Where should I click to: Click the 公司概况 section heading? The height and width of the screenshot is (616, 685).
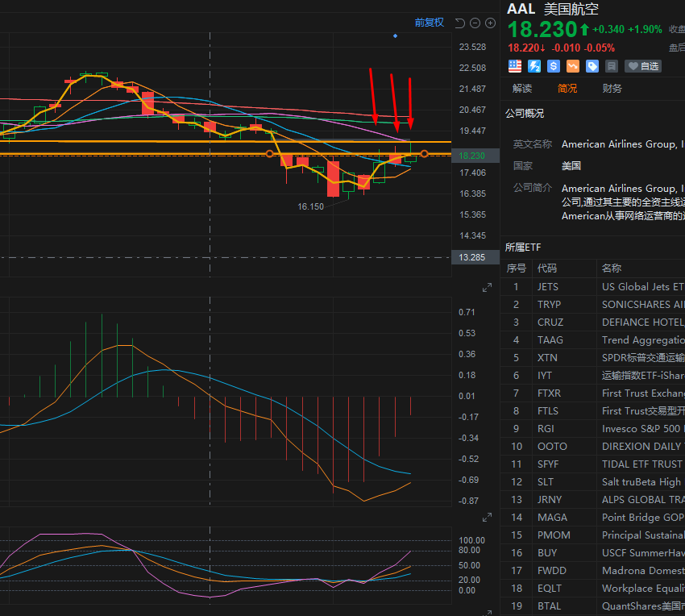[x=525, y=114]
